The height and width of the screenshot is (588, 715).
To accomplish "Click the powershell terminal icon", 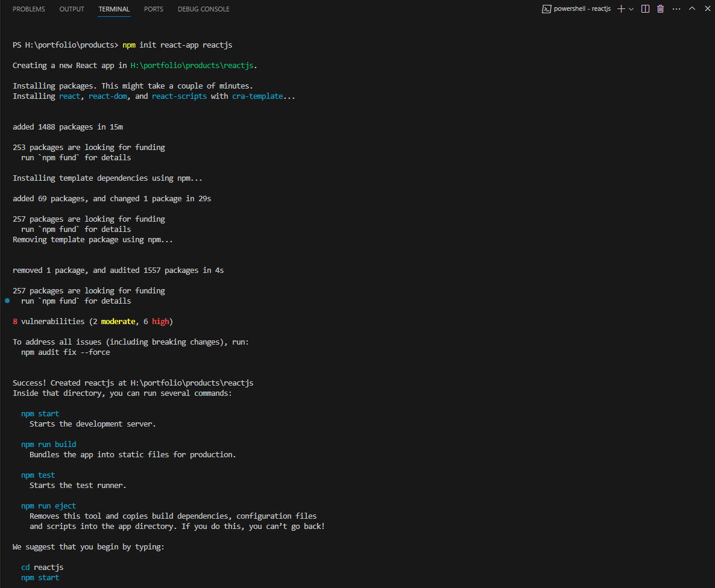I will click(x=546, y=9).
